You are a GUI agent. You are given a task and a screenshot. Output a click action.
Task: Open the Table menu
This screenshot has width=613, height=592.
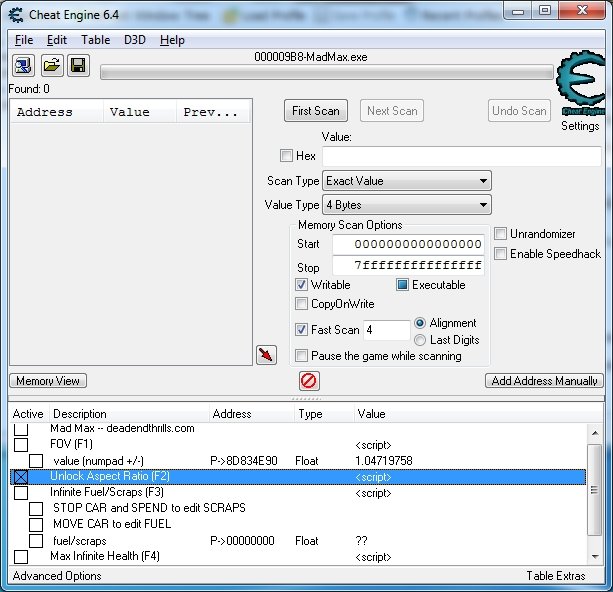click(x=95, y=40)
